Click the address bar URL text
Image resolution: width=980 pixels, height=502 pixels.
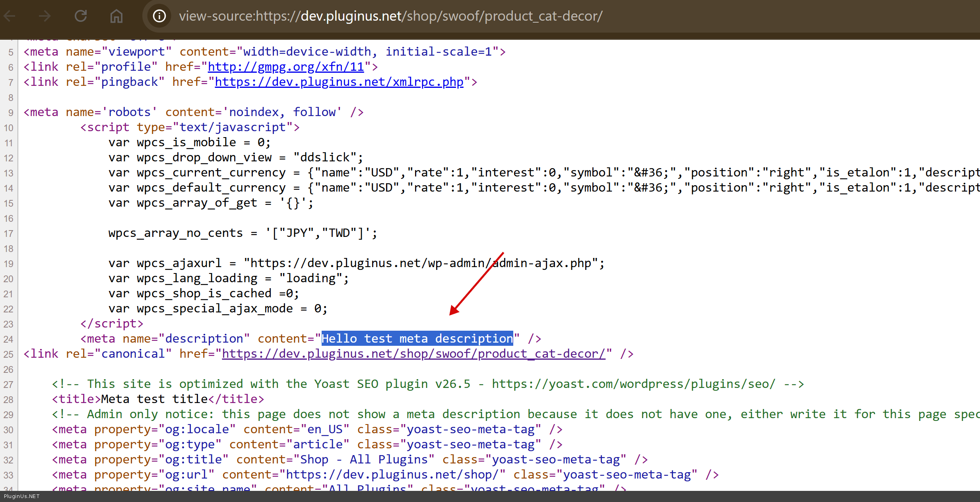[x=390, y=16]
